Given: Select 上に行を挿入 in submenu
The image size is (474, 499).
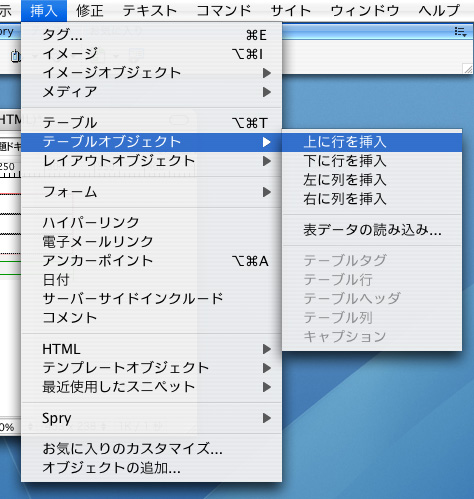Looking at the screenshot, I should tap(372, 142).
